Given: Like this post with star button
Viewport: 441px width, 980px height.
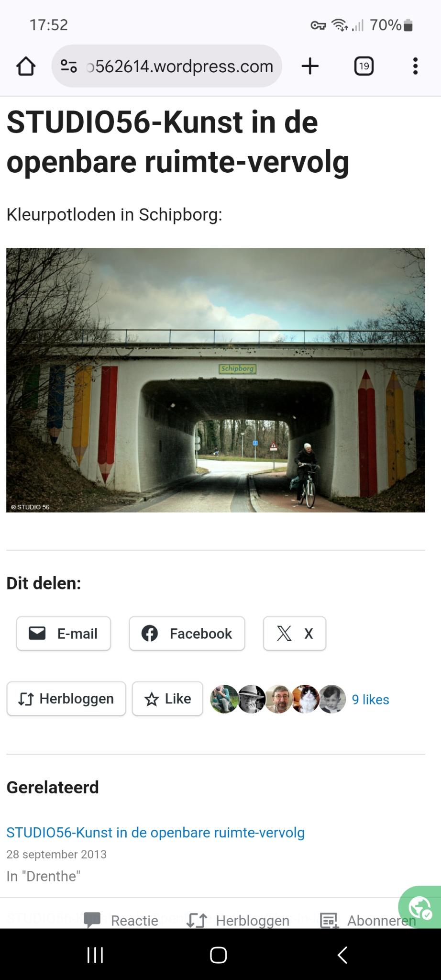Looking at the screenshot, I should click(167, 699).
